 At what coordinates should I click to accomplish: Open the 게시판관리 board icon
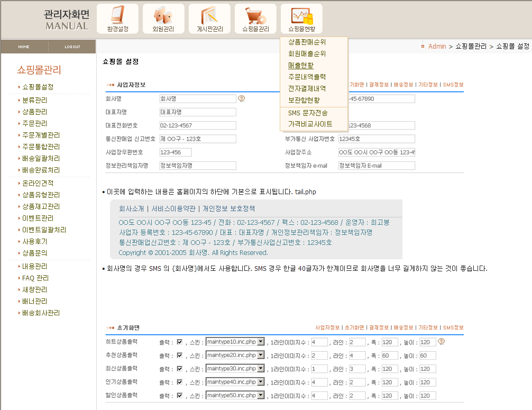209,19
